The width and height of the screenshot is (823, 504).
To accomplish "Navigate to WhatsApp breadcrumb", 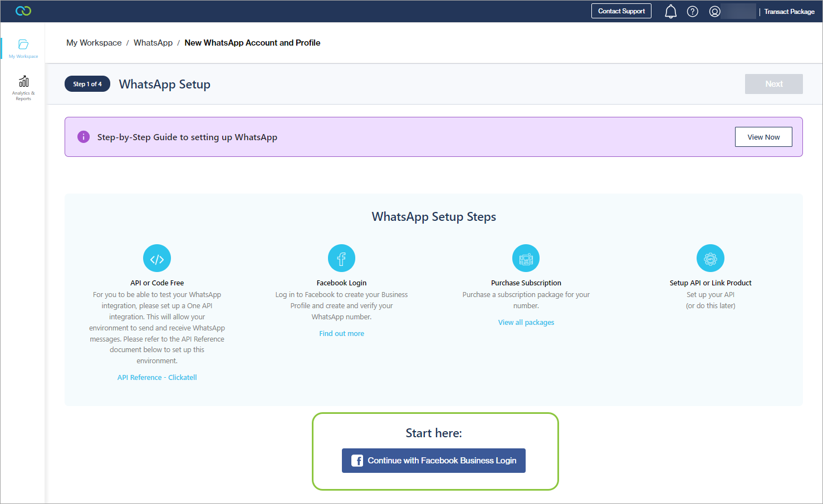I will coord(153,43).
